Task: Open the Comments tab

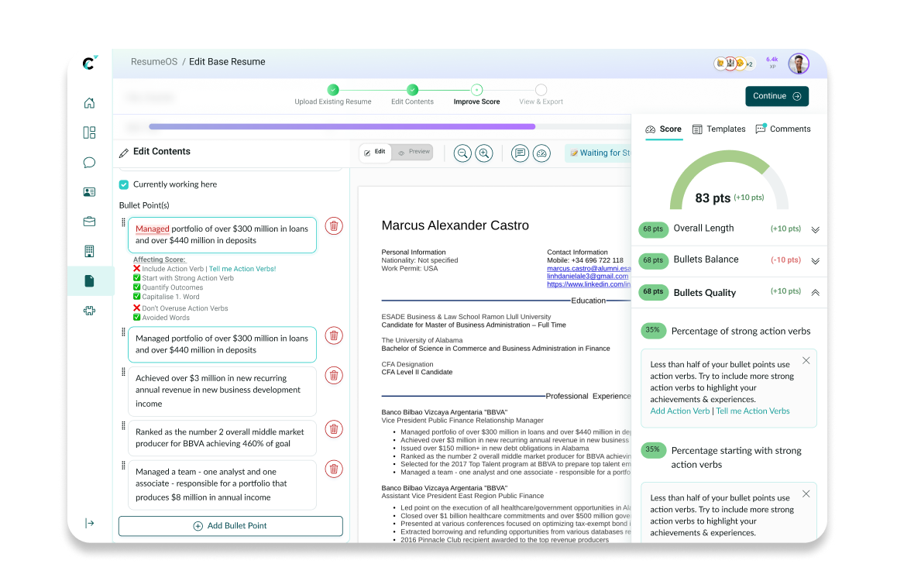Action: (x=783, y=129)
